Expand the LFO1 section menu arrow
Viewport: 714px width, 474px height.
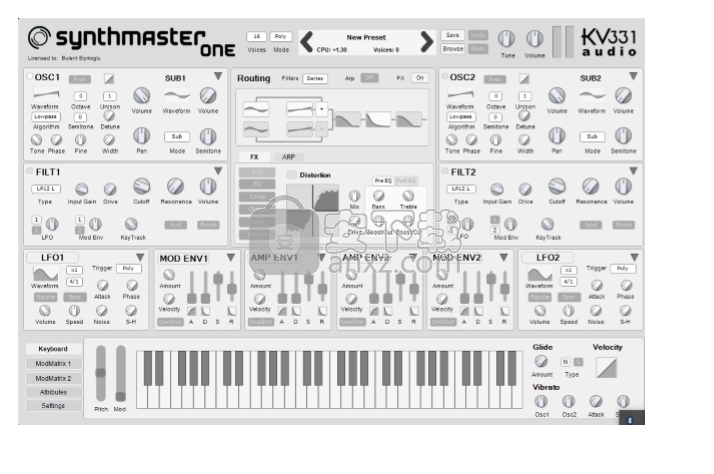[140, 257]
